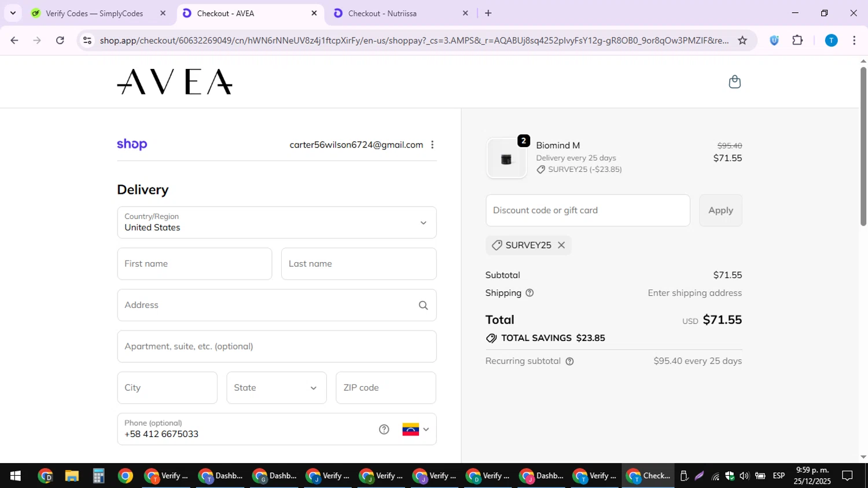Open a new browser tab

pos(488,13)
